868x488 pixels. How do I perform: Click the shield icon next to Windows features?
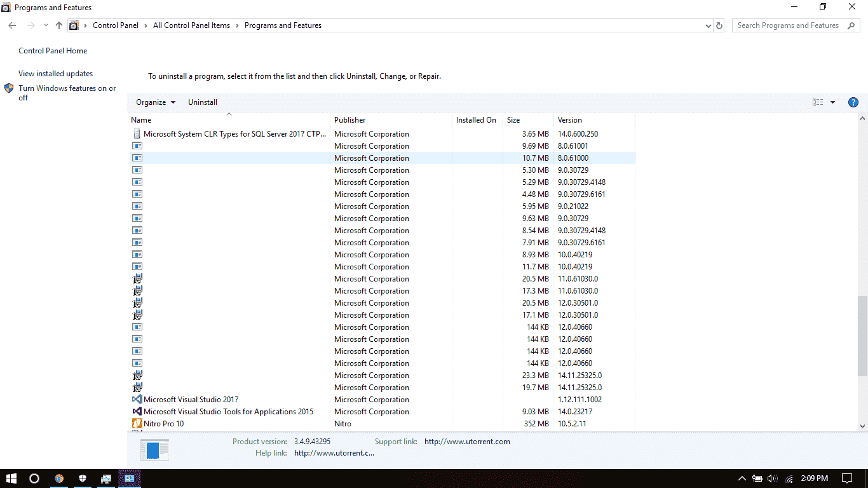coord(9,88)
